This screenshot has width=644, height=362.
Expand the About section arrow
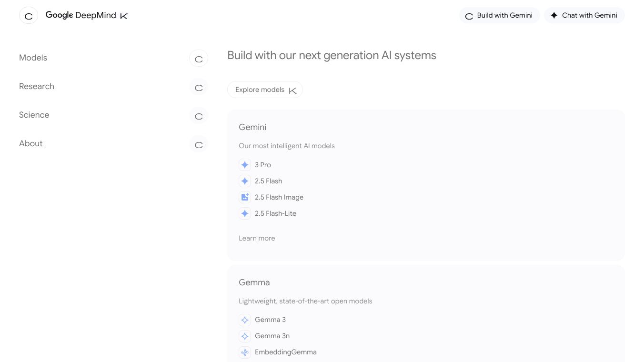[199, 144]
